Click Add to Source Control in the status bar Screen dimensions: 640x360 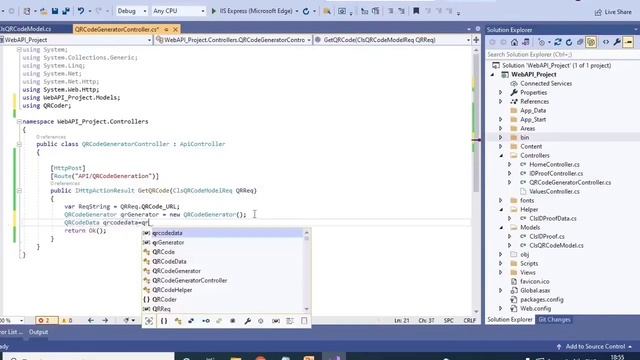595,347
